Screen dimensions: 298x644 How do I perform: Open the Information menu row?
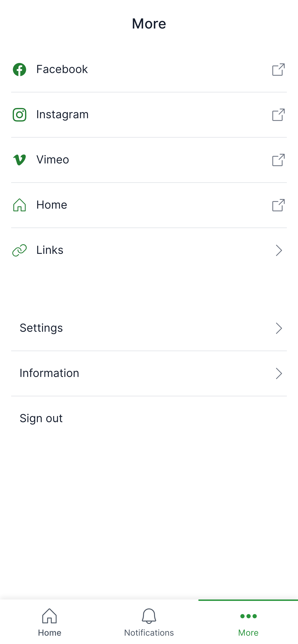pos(49,373)
